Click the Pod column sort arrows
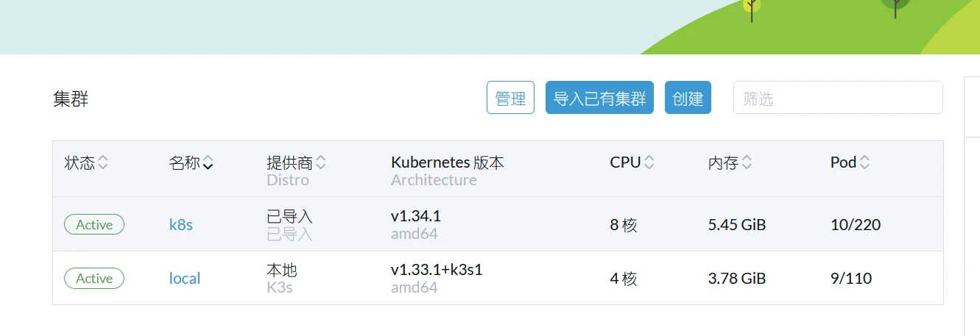Screen dimensions: 980x336 (864, 163)
